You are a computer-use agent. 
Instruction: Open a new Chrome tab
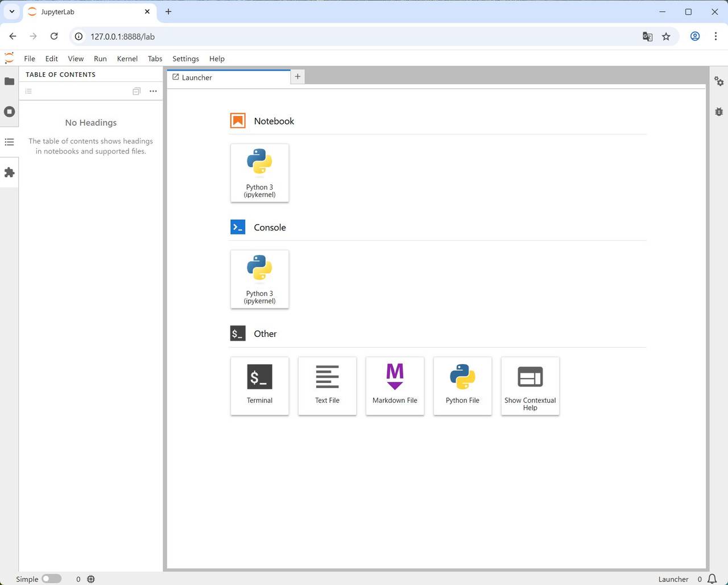coord(168,11)
